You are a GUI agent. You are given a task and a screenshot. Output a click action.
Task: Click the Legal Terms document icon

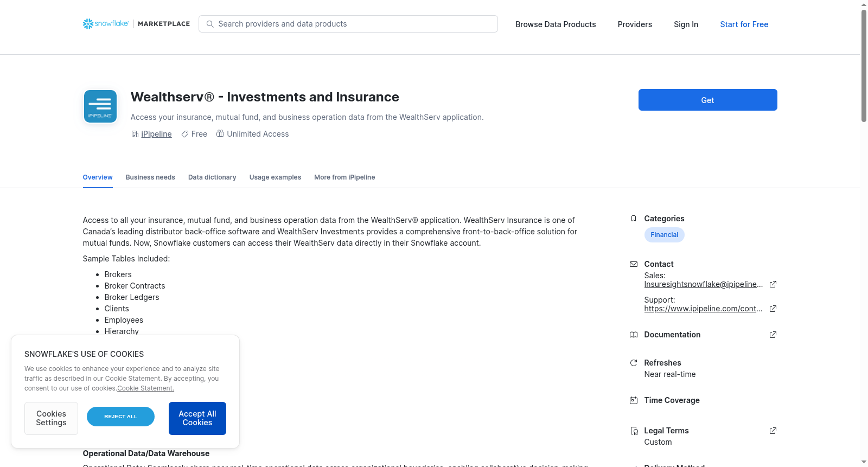pos(634,431)
